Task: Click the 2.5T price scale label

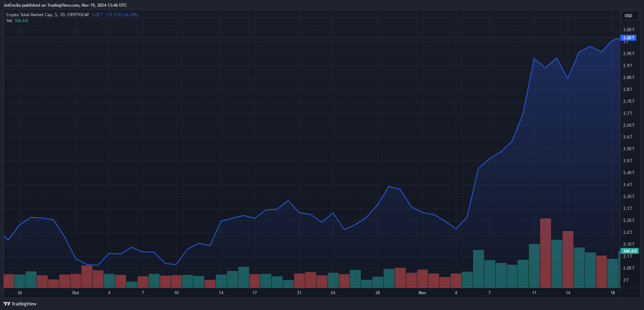Action: (628, 160)
